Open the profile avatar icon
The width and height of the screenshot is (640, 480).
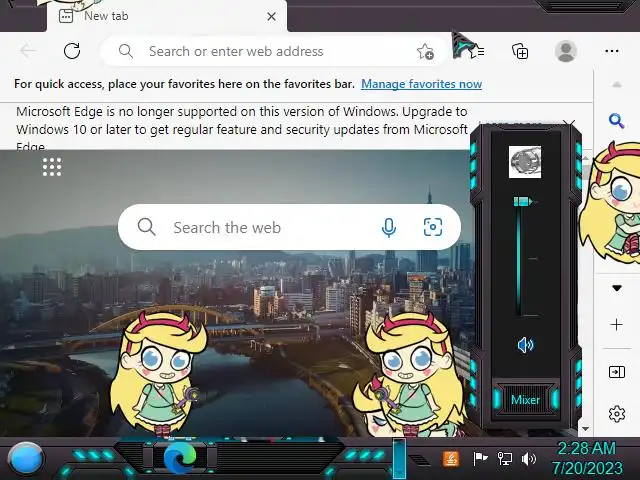[x=566, y=51]
